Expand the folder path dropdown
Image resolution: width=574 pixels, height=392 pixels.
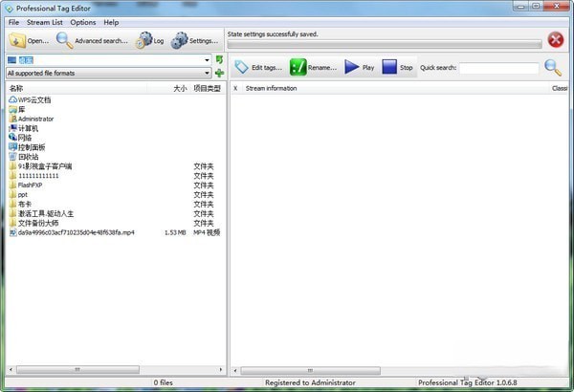coord(208,60)
